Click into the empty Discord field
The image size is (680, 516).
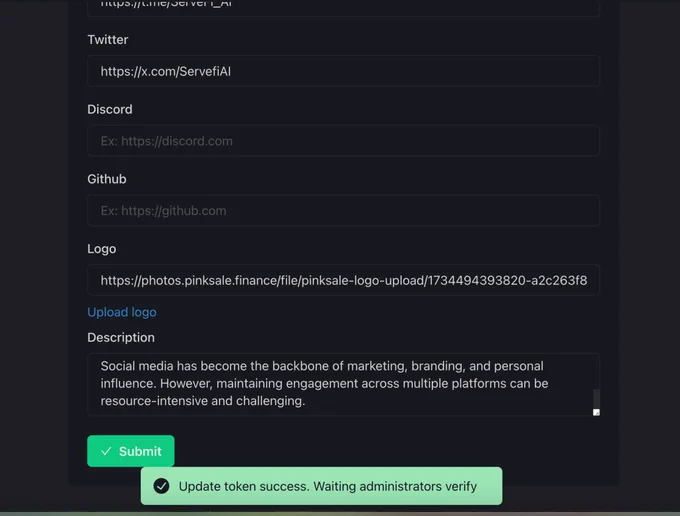[343, 141]
